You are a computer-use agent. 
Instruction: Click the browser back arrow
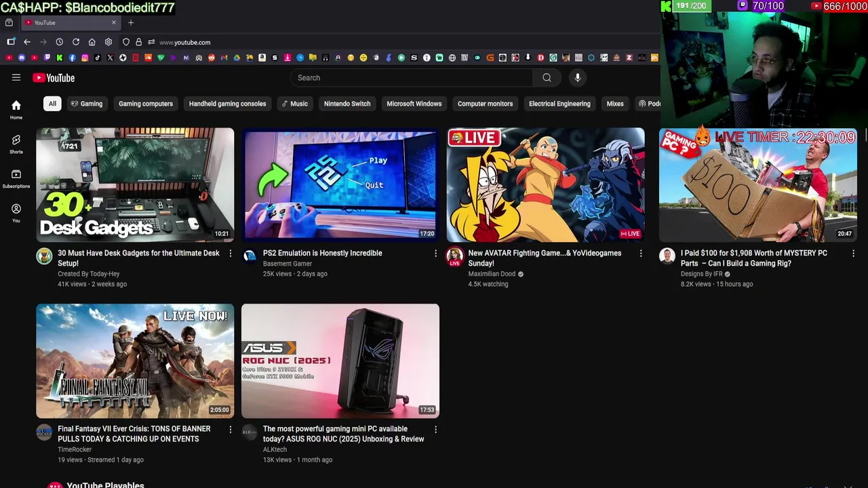click(x=27, y=42)
